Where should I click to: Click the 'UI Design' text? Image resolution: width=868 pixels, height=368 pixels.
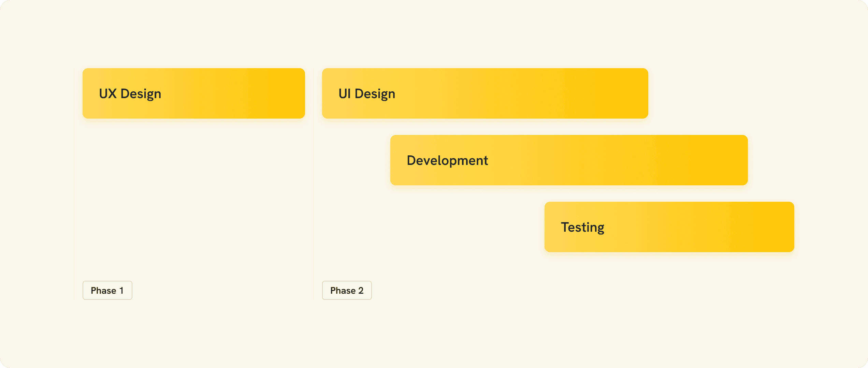(367, 94)
